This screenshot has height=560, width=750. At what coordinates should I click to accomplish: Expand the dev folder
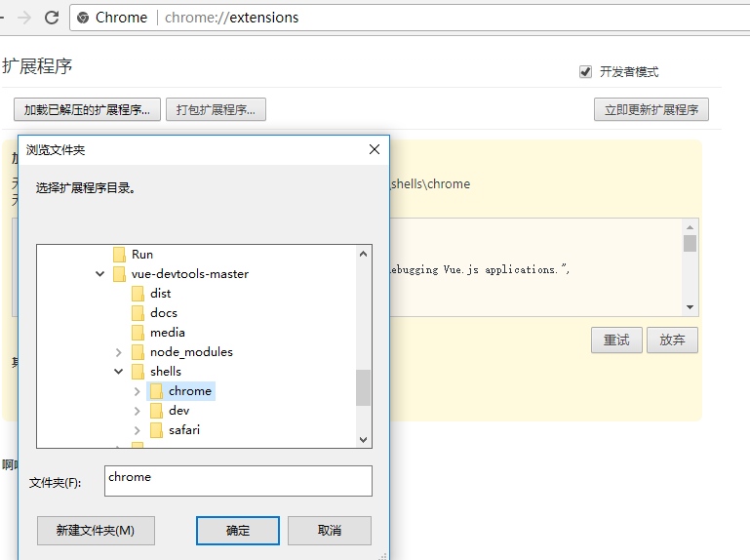(x=138, y=411)
